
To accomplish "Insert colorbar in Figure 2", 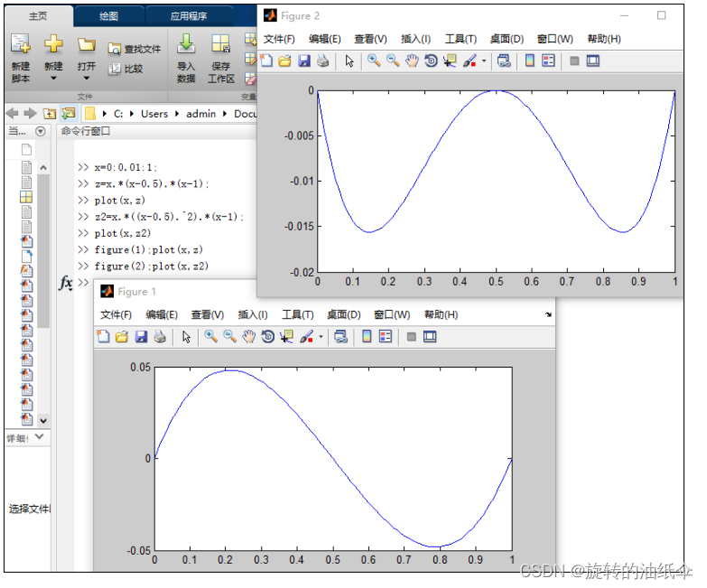I will pos(530,61).
